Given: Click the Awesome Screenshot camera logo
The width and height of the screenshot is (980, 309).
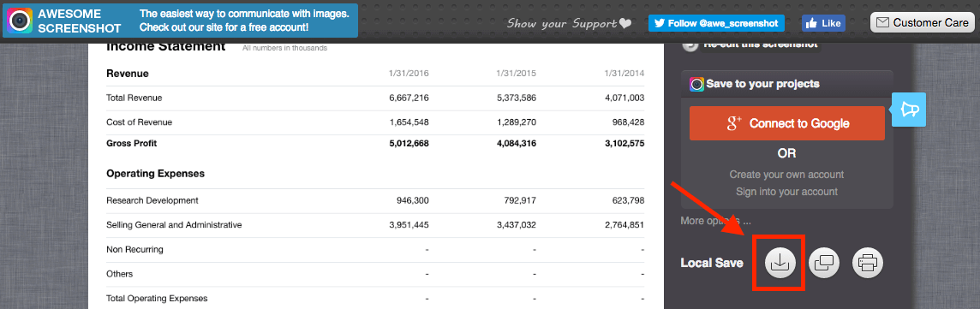Looking at the screenshot, I should click(20, 21).
